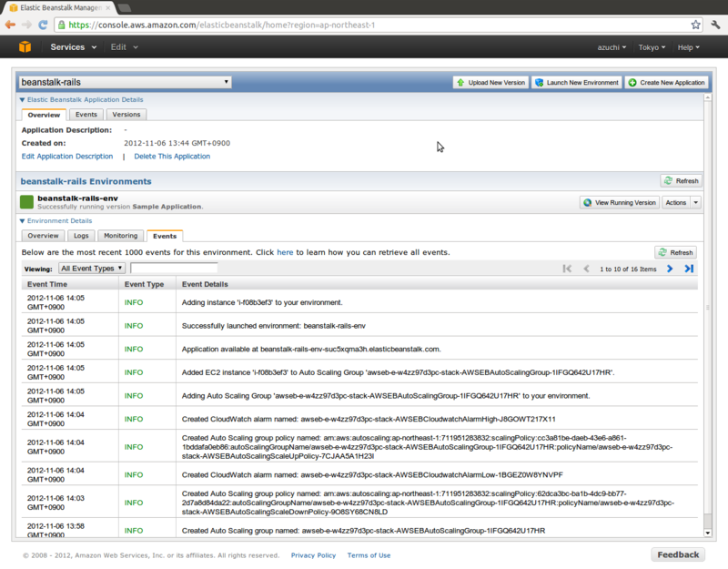Switch to the application Events tab
728x569 pixels.
click(x=86, y=115)
